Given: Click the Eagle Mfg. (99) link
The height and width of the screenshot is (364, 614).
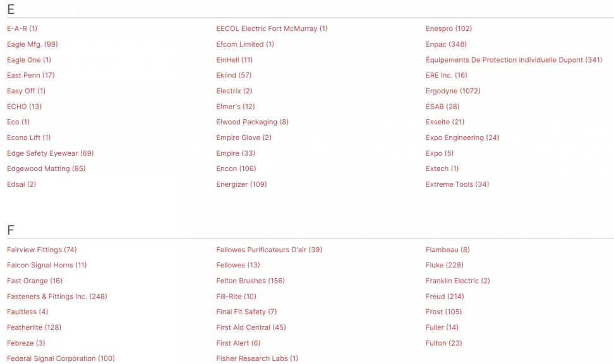Looking at the screenshot, I should pos(32,44).
